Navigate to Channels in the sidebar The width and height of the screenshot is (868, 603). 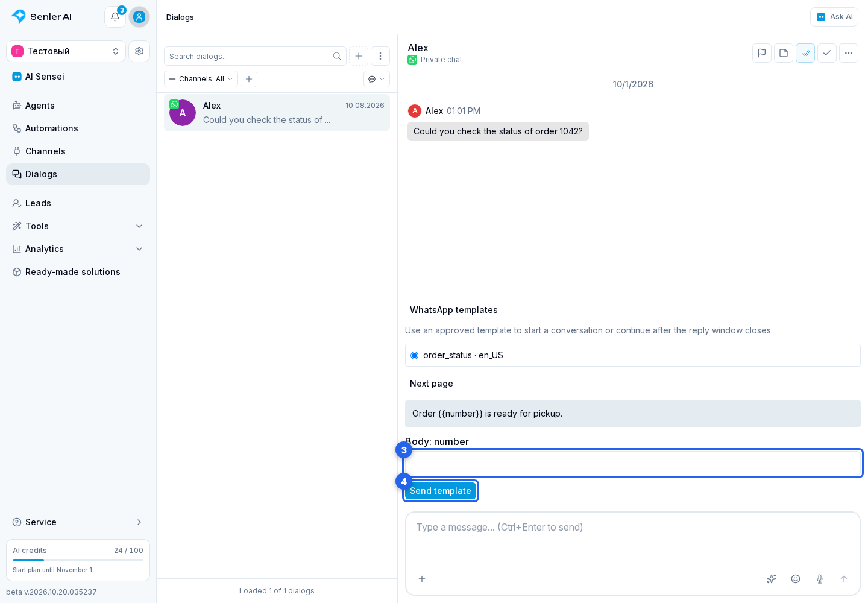78,151
